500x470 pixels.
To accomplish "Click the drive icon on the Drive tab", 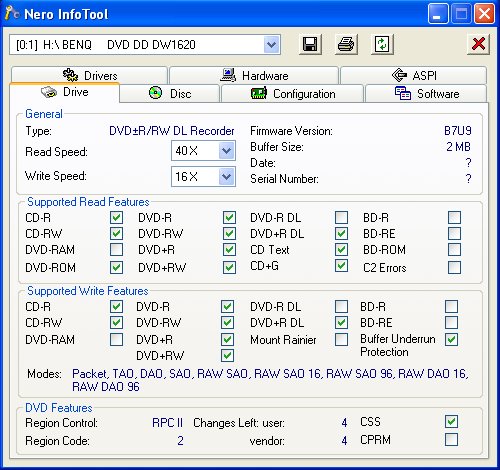I will pyautogui.click(x=49, y=92).
